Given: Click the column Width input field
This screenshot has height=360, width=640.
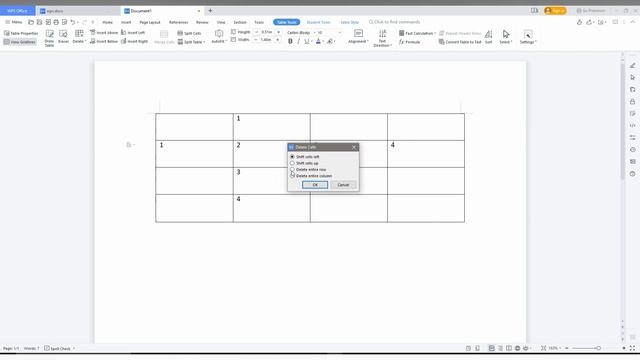Looking at the screenshot, I should 266,40.
